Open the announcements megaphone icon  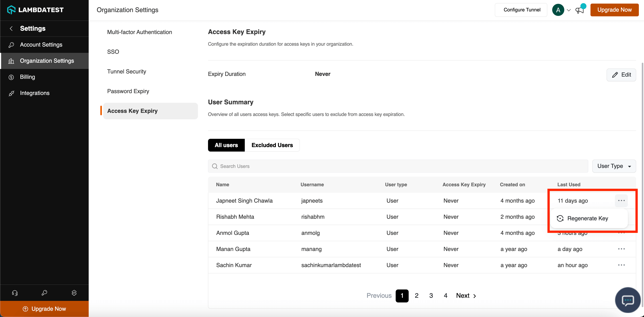pyautogui.click(x=580, y=10)
